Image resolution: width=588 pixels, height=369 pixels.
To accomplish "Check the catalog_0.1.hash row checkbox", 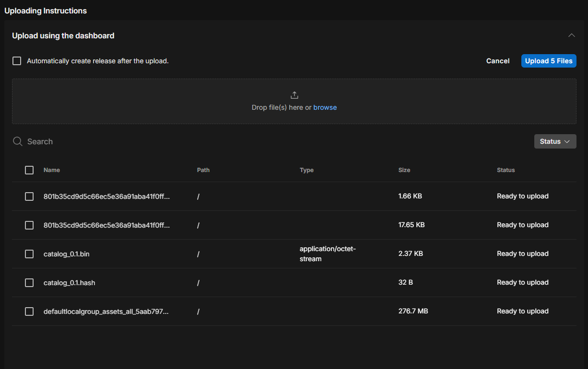I will [x=29, y=283].
